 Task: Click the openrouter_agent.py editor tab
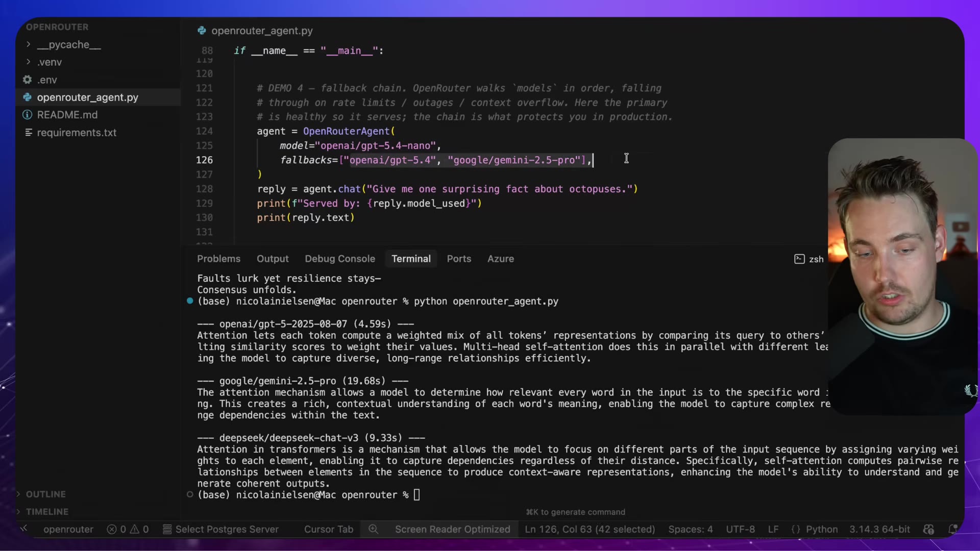[262, 31]
